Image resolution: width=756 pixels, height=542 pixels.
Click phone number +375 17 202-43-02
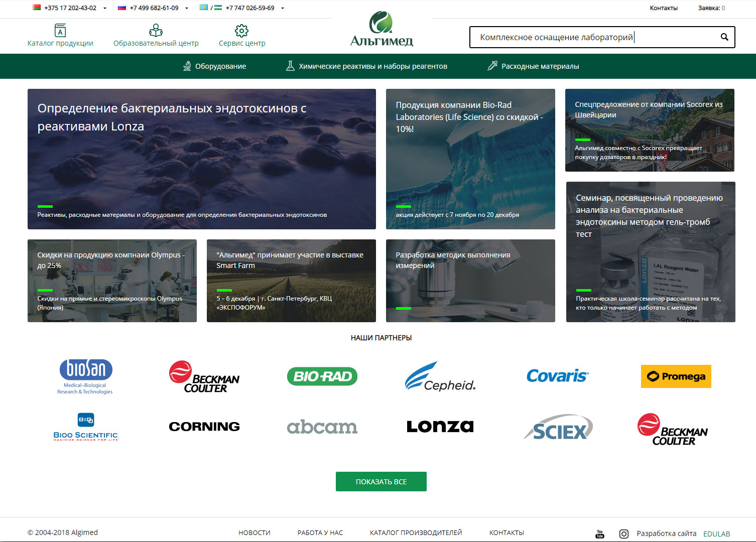[x=70, y=8]
